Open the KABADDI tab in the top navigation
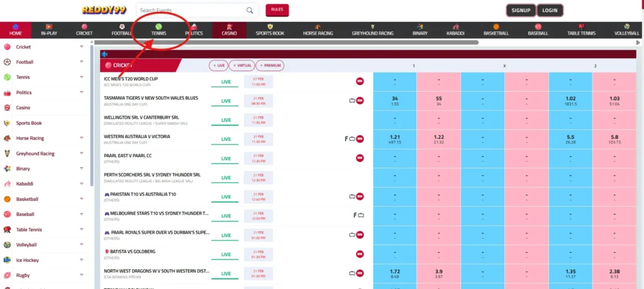The image size is (644, 289). (x=455, y=30)
